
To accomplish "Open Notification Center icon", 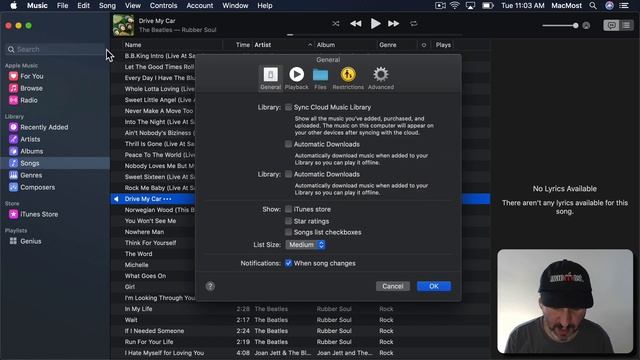I will coord(624,6).
